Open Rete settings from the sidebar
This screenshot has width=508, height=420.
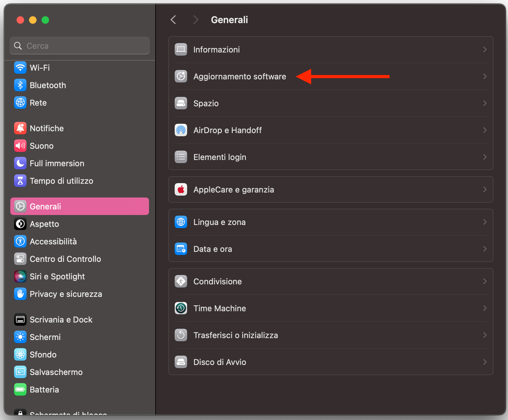tap(20, 102)
